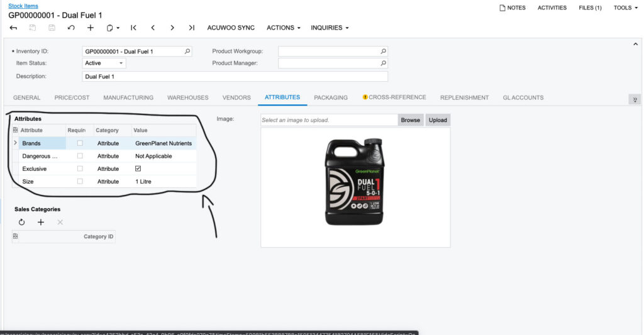Add a Sales Categories row
This screenshot has width=644, height=335.
click(x=41, y=222)
